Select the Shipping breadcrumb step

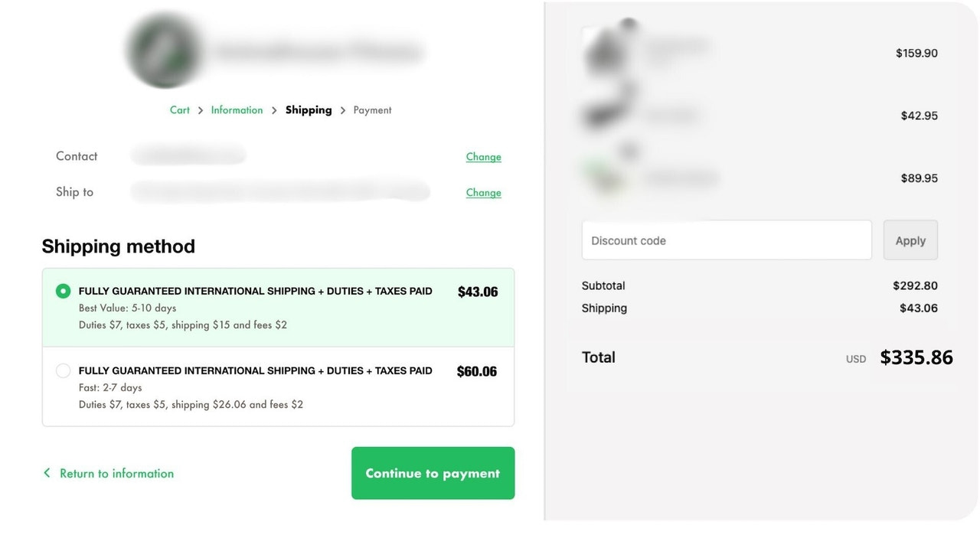[x=309, y=109]
